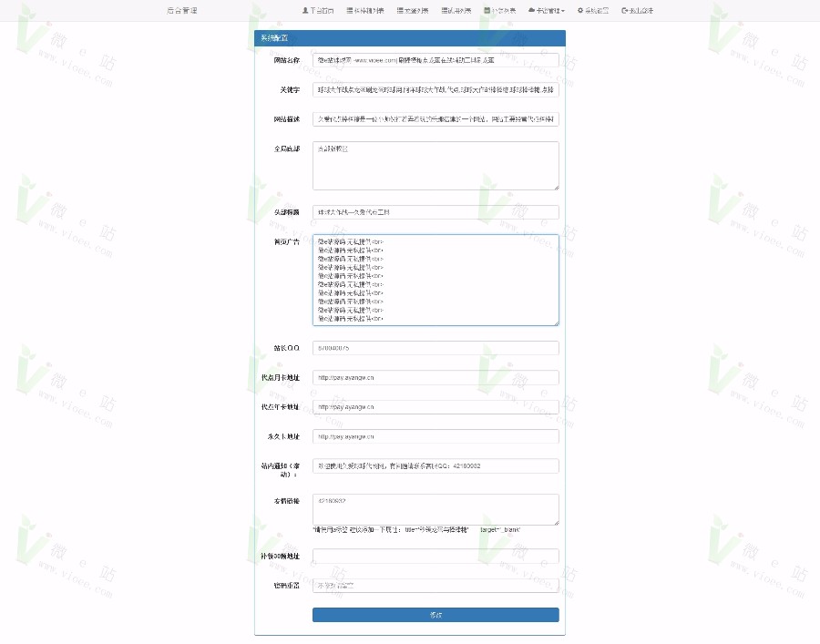The width and height of the screenshot is (820, 644).
Task: Click into the 友情链接 textarea
Action: (436, 510)
